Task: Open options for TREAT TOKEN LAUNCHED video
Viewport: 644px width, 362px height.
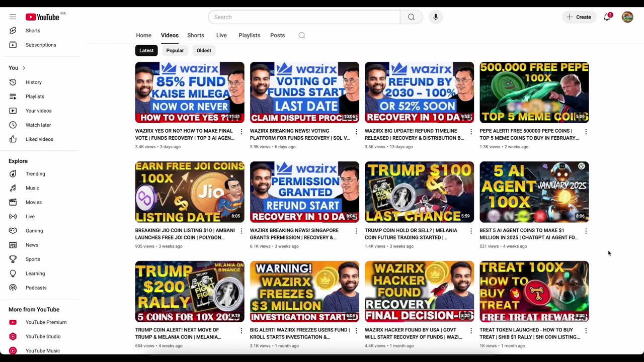Action: pyautogui.click(x=586, y=331)
